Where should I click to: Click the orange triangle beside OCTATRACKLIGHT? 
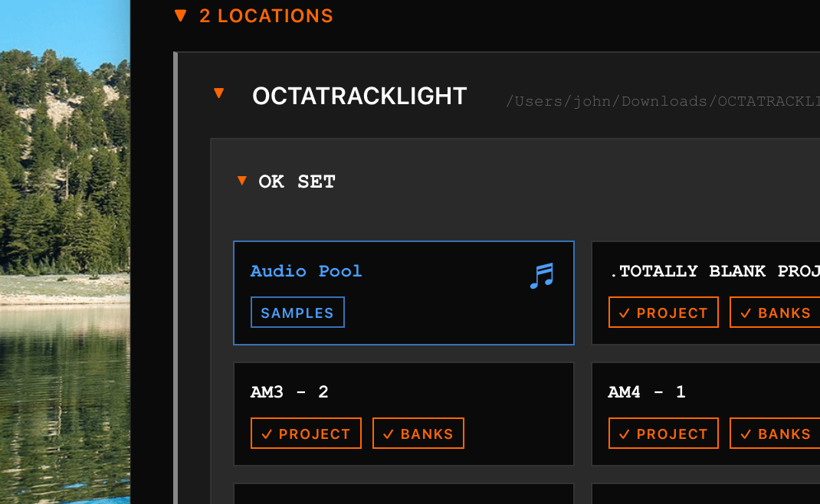point(220,94)
